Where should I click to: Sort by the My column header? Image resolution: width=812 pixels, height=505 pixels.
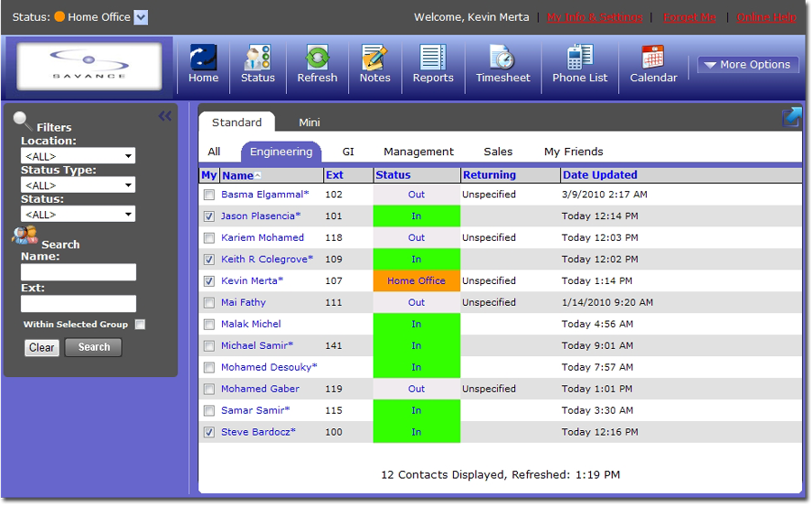(208, 175)
